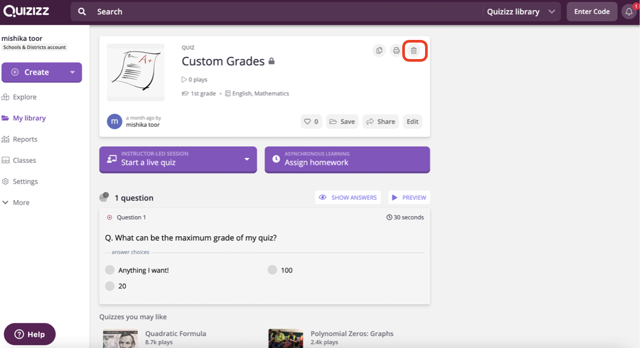This screenshot has height=348, width=644.
Task: Like the quiz with heart button
Action: (311, 121)
